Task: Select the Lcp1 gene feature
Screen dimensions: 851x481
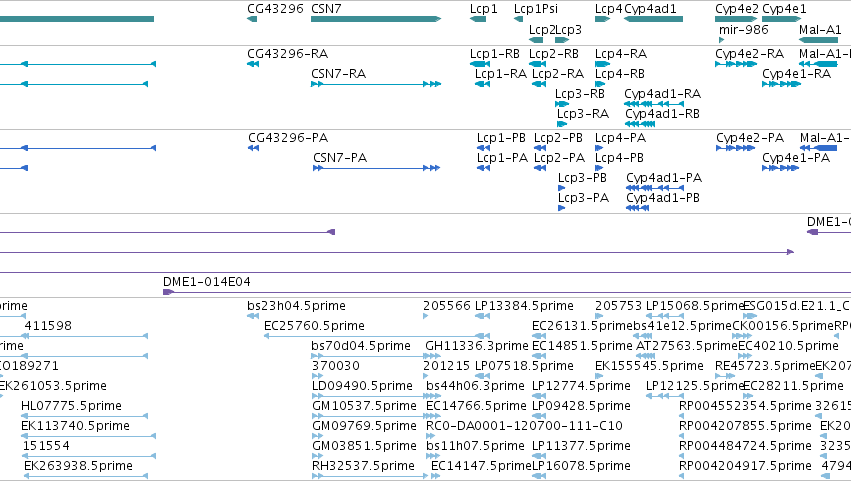Action: click(478, 19)
